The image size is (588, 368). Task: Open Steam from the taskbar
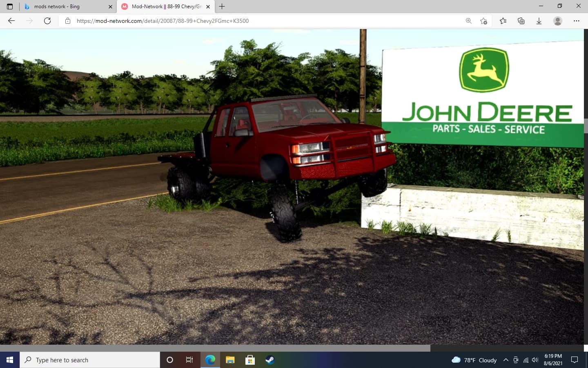tap(270, 360)
